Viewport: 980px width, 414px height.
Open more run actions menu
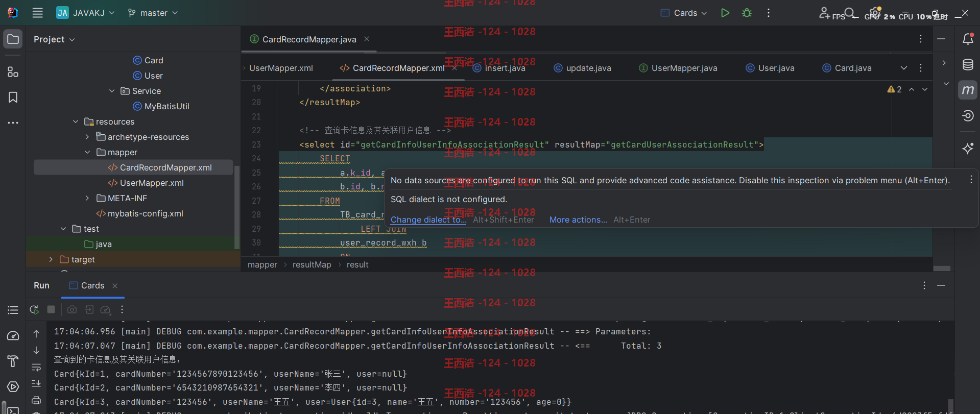(x=769, y=13)
